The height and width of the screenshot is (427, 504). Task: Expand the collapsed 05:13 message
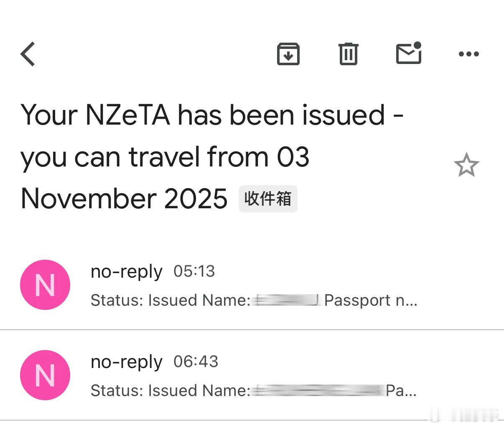(251, 284)
